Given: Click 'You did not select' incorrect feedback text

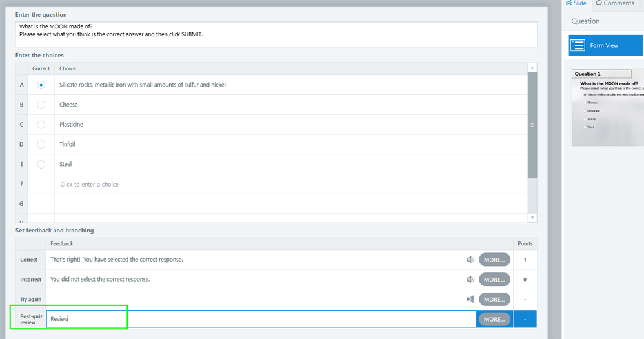Looking at the screenshot, I should [x=100, y=279].
